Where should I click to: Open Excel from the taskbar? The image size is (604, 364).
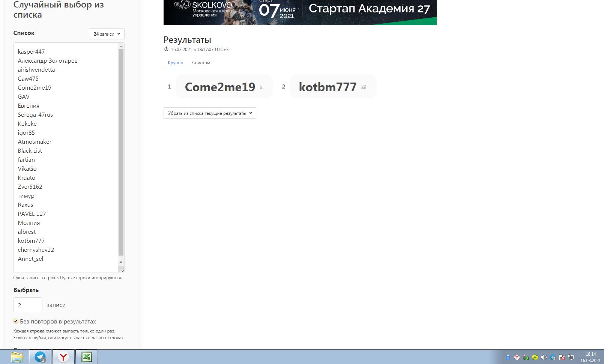pyautogui.click(x=87, y=357)
